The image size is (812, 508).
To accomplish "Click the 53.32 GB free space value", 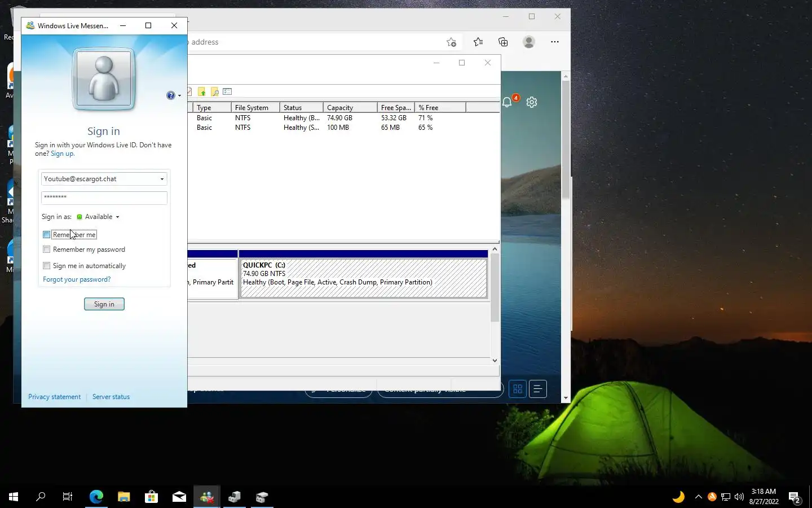I will (x=394, y=118).
